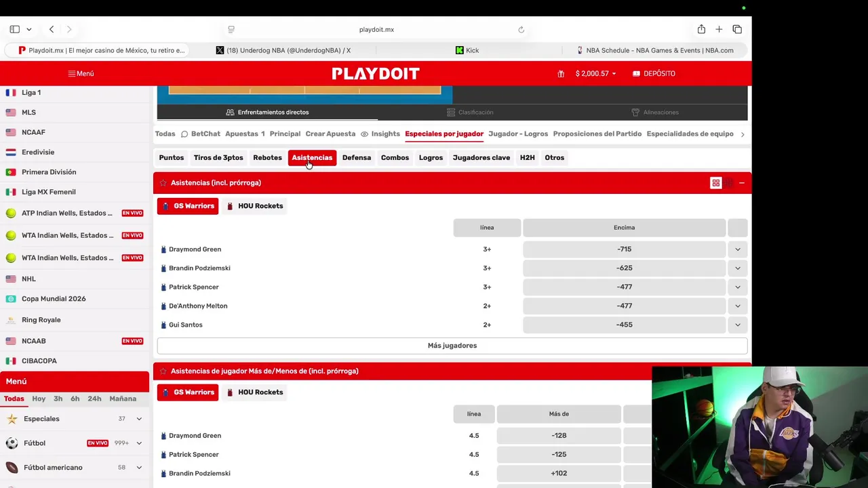Image resolution: width=868 pixels, height=488 pixels.
Task: Select the Rebotes filter
Action: click(267, 158)
